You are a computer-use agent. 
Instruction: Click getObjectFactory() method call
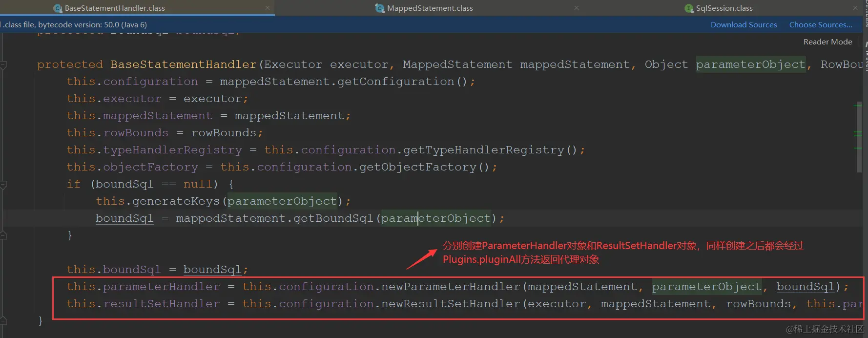click(424, 167)
